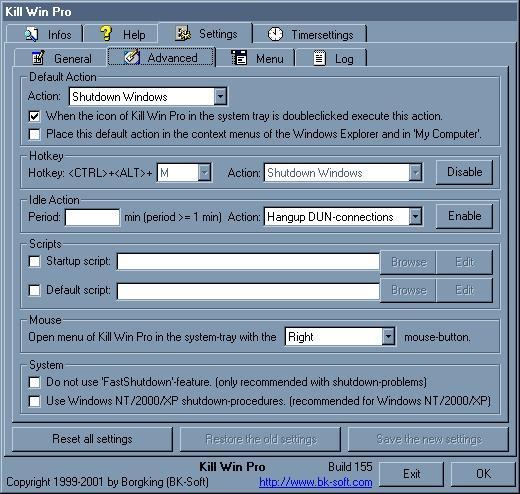Screen dimensions: 520x494
Task: Click the magnifier icon on Infos tab
Action: [32, 34]
